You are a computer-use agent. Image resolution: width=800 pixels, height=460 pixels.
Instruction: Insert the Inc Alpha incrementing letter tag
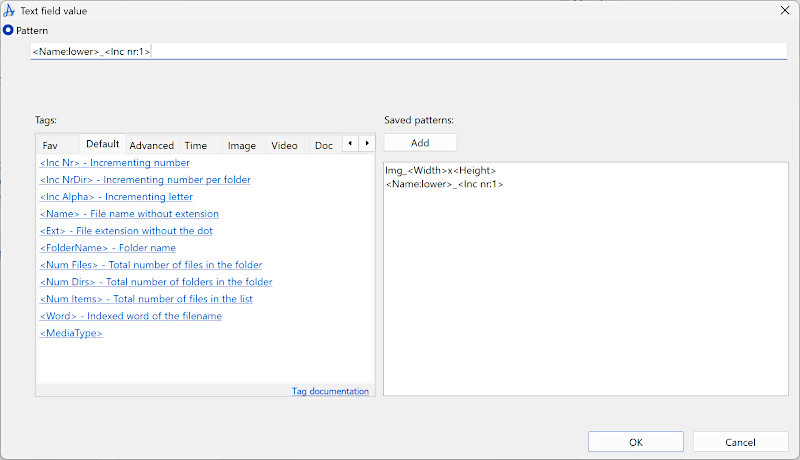coord(116,196)
